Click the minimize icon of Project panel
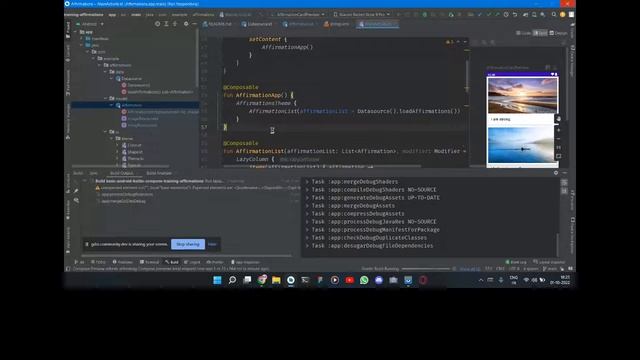This screenshot has width=640, height=360. [194, 24]
